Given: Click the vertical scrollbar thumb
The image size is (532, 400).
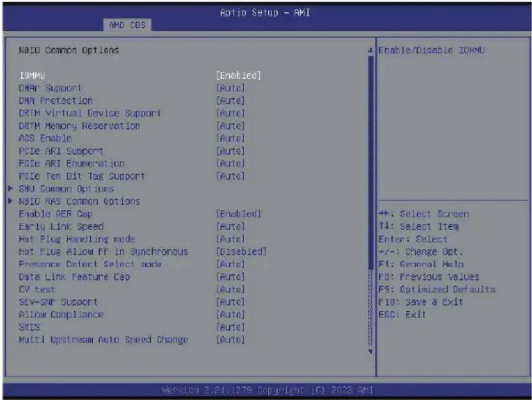Looking at the screenshot, I should tap(371, 163).
